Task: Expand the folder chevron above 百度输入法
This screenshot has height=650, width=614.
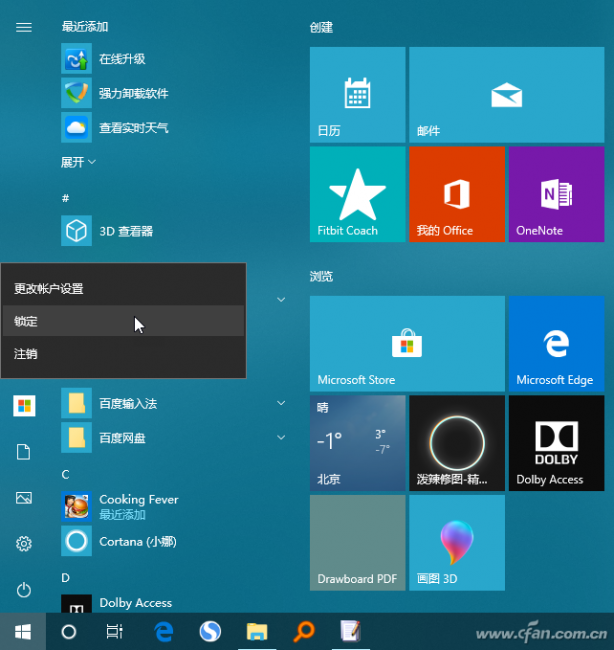Action: click(x=281, y=299)
